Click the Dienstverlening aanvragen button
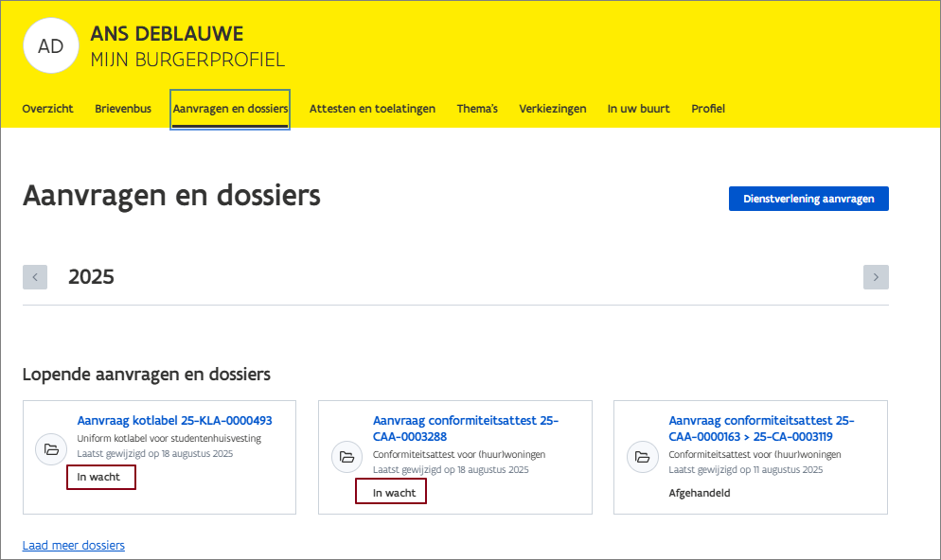The width and height of the screenshot is (941, 560). click(808, 199)
